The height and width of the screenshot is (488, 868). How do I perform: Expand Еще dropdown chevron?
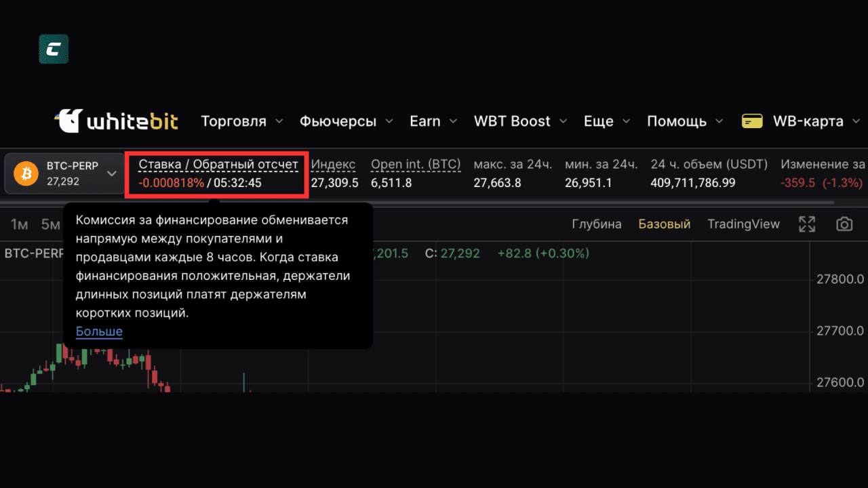[626, 122]
